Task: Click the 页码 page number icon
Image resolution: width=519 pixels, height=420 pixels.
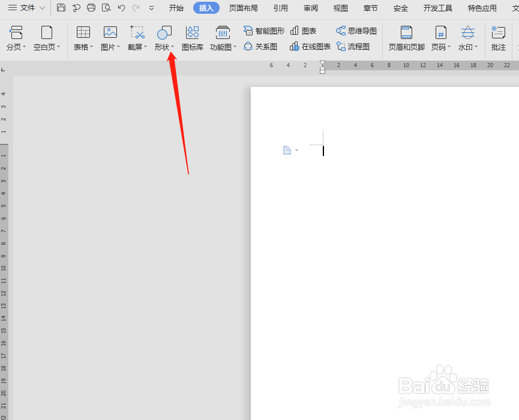Action: (440, 32)
